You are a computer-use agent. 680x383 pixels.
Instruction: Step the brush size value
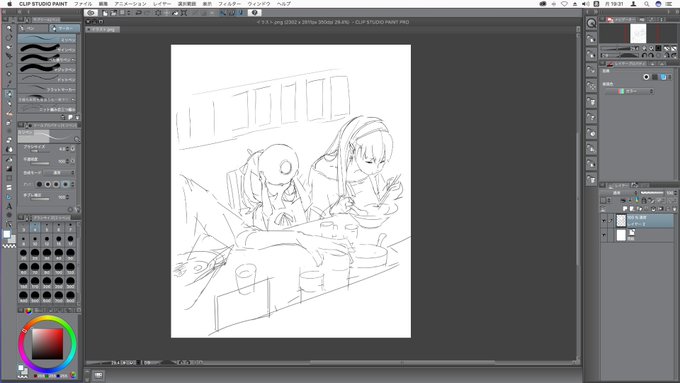pos(68,149)
